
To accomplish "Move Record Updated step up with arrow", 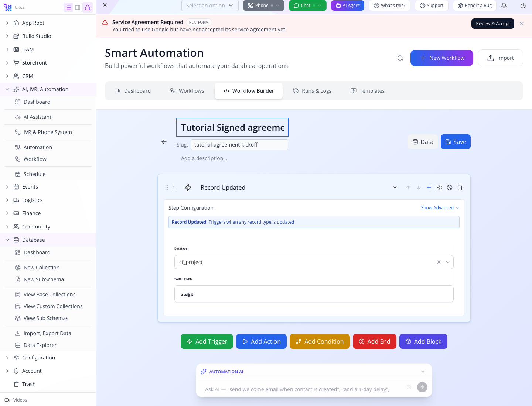I will click(x=408, y=187).
